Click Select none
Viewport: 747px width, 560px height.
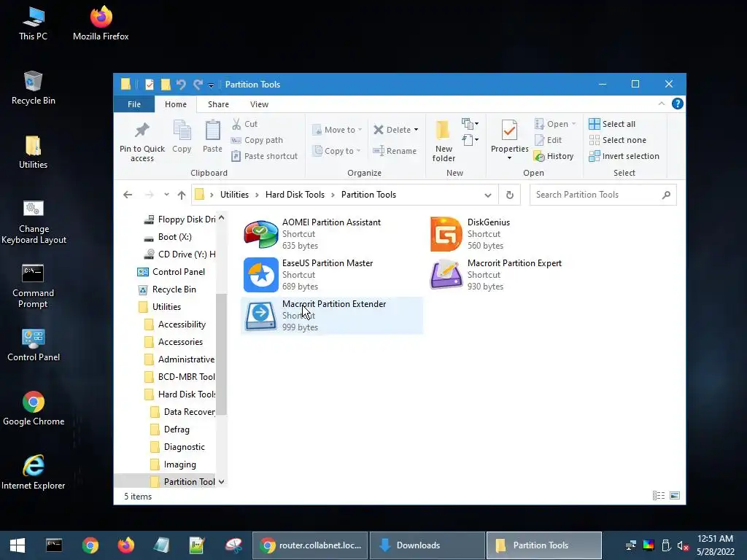tap(618, 140)
